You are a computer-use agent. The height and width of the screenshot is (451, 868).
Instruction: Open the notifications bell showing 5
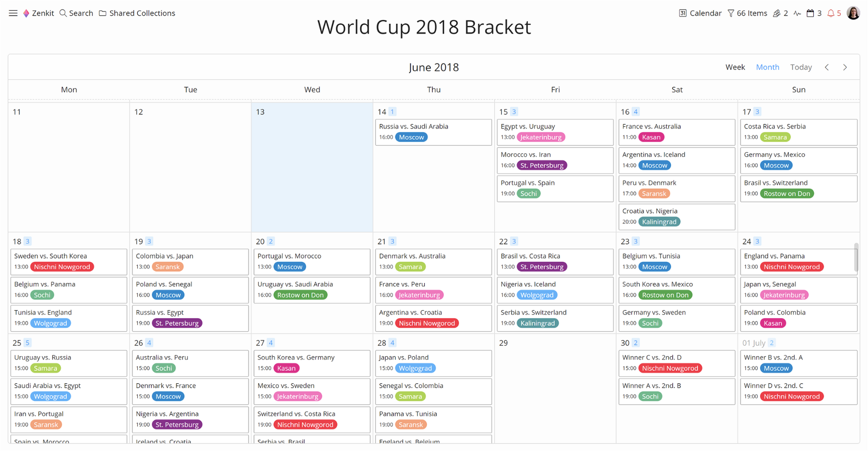coord(834,13)
